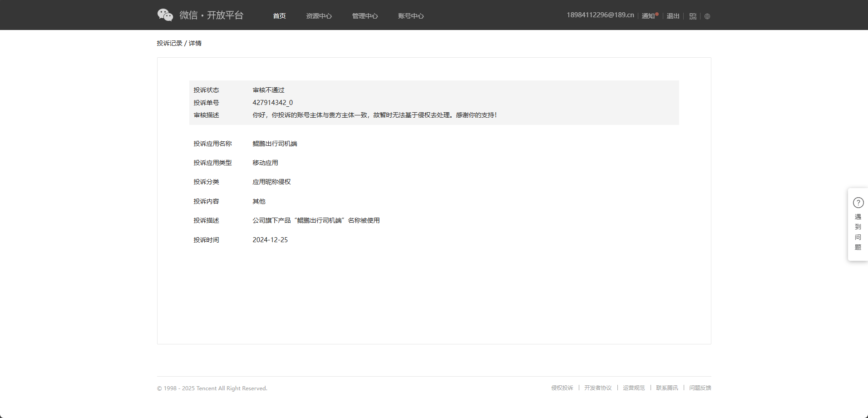This screenshot has width=868, height=418.
Task: Click the date 2024-12-25
Action: [x=270, y=240]
